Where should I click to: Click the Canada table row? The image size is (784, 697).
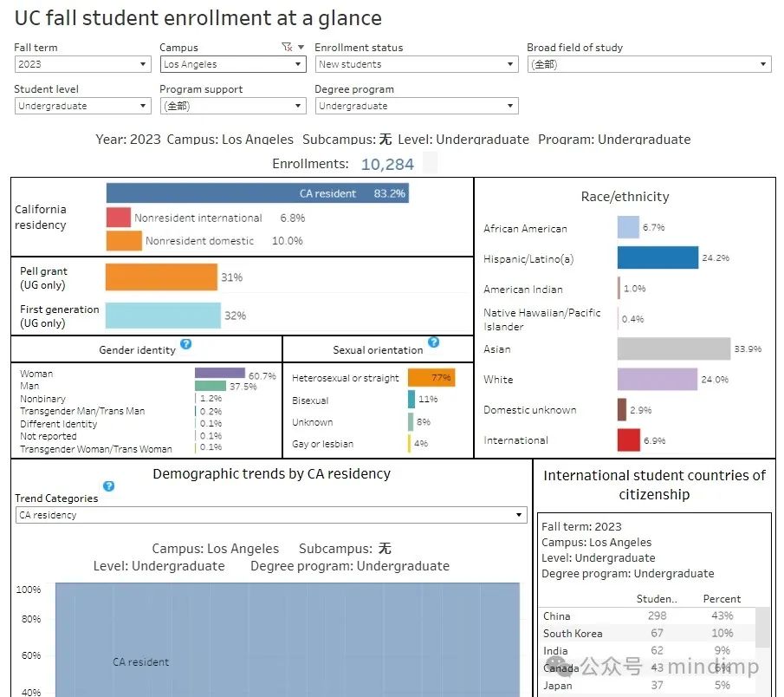[647, 668]
